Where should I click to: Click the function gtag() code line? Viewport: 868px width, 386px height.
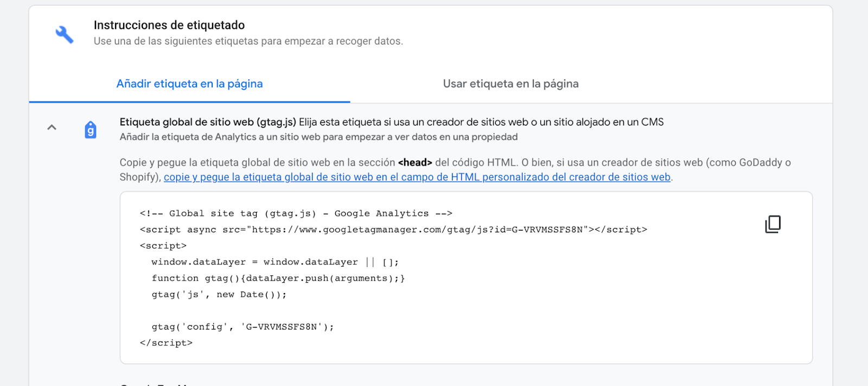pos(278,279)
